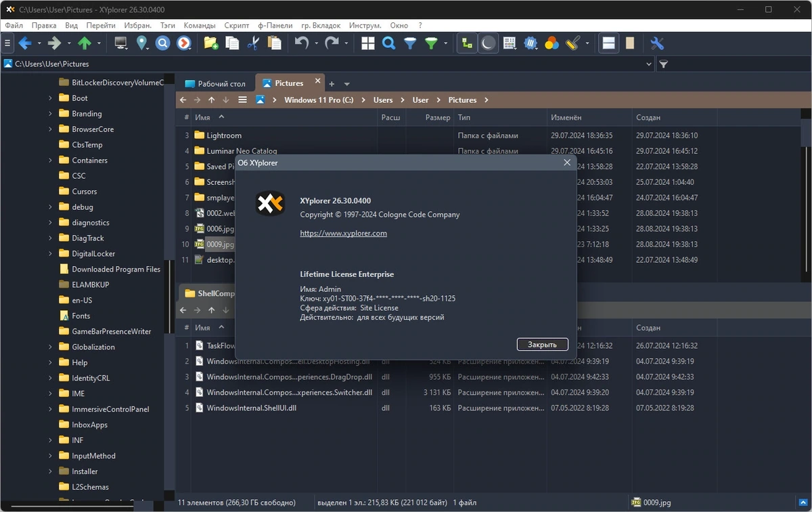Viewport: 812px width, 512px height.
Task: Click the Users breadcrumb segment
Action: [383, 100]
